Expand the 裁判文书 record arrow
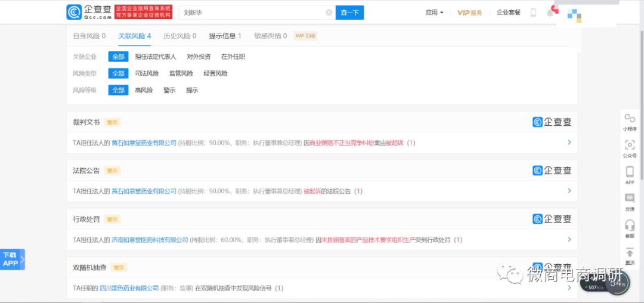644x303 pixels. point(569,143)
